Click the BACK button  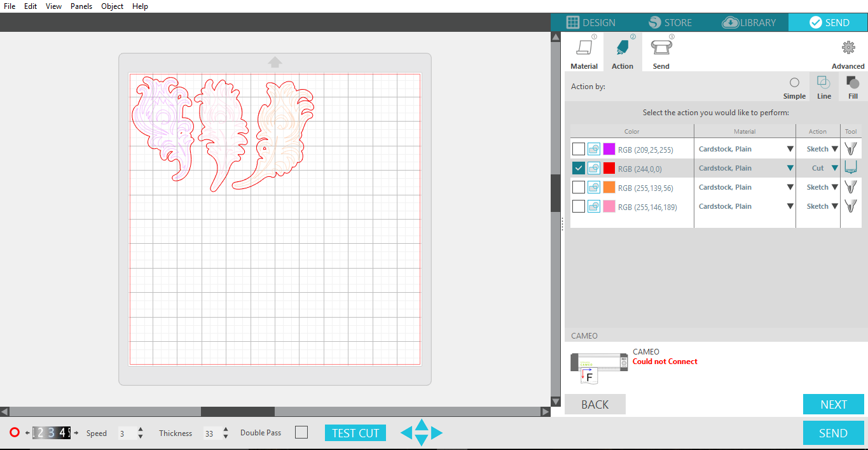click(595, 404)
